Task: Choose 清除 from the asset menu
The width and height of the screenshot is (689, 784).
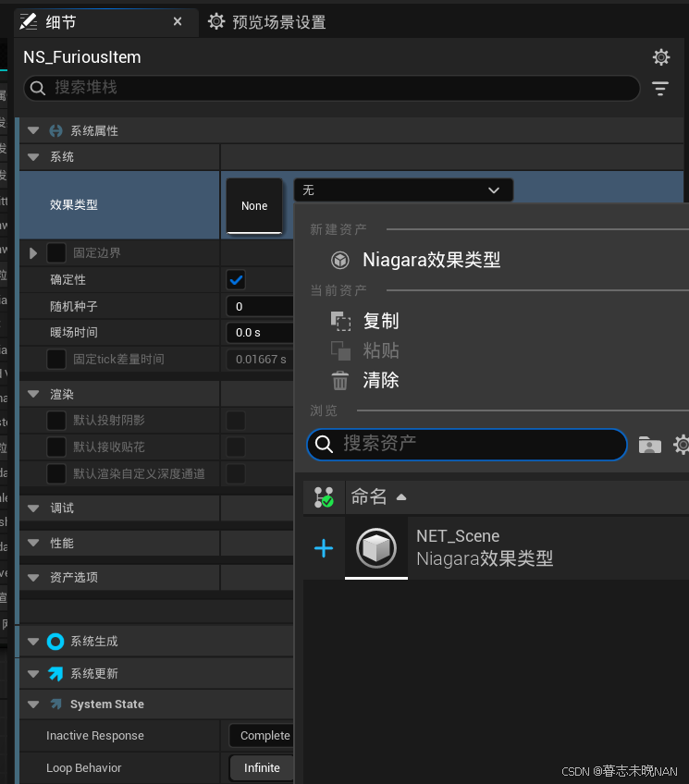Action: click(x=381, y=381)
